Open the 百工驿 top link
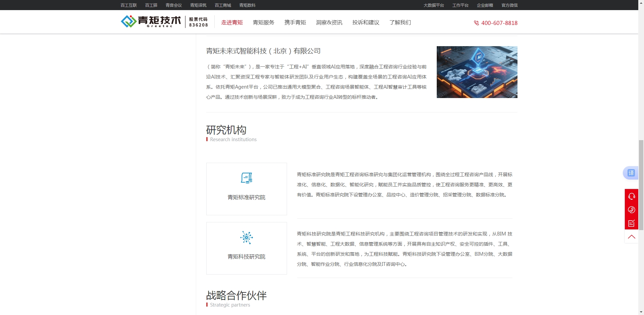 pyautogui.click(x=151, y=5)
